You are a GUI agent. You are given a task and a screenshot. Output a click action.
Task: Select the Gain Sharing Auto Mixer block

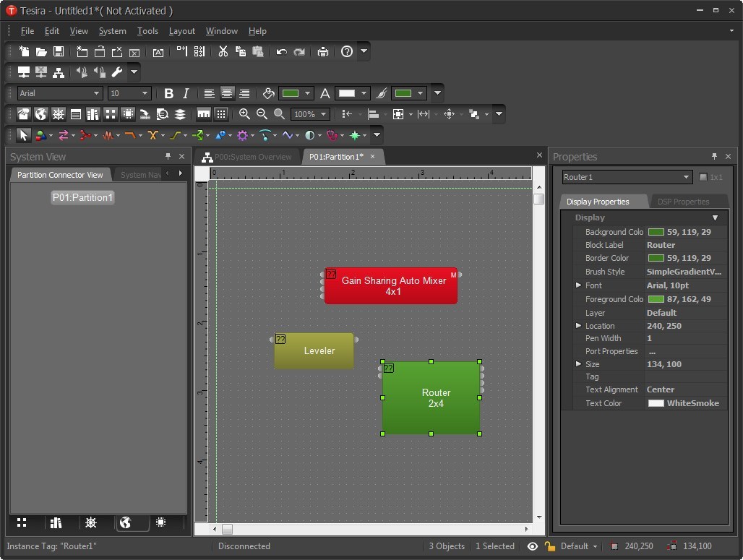pyautogui.click(x=391, y=285)
